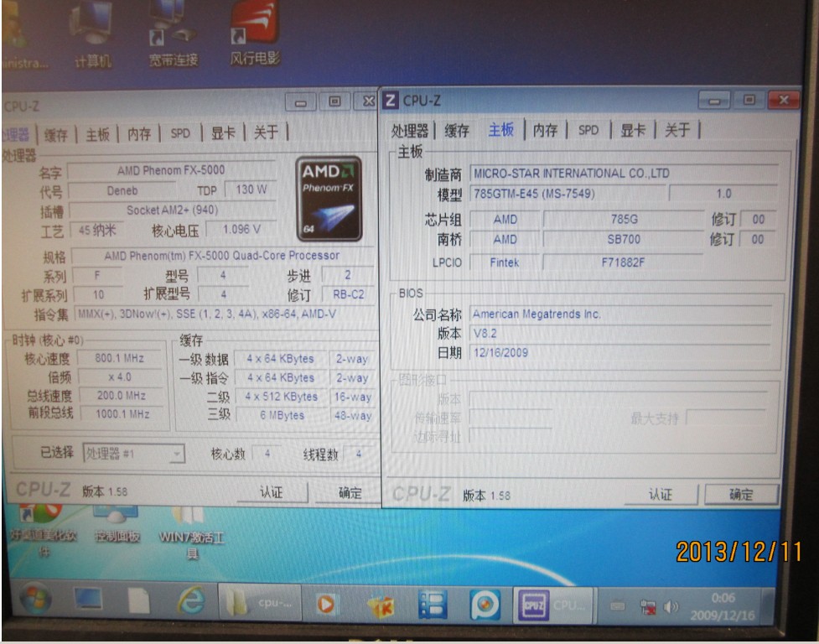The width and height of the screenshot is (819, 644).
Task: Open the blue circular browser taskbar icon
Action: pyautogui.click(x=485, y=605)
